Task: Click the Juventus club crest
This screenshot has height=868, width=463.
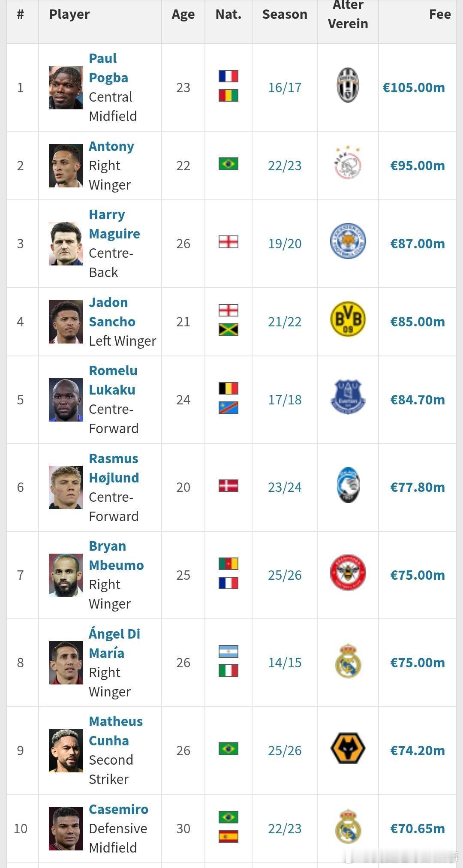Action: click(348, 85)
